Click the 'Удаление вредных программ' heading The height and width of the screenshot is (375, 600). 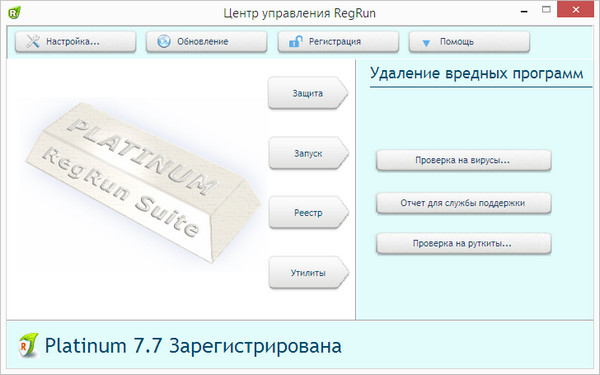point(476,73)
